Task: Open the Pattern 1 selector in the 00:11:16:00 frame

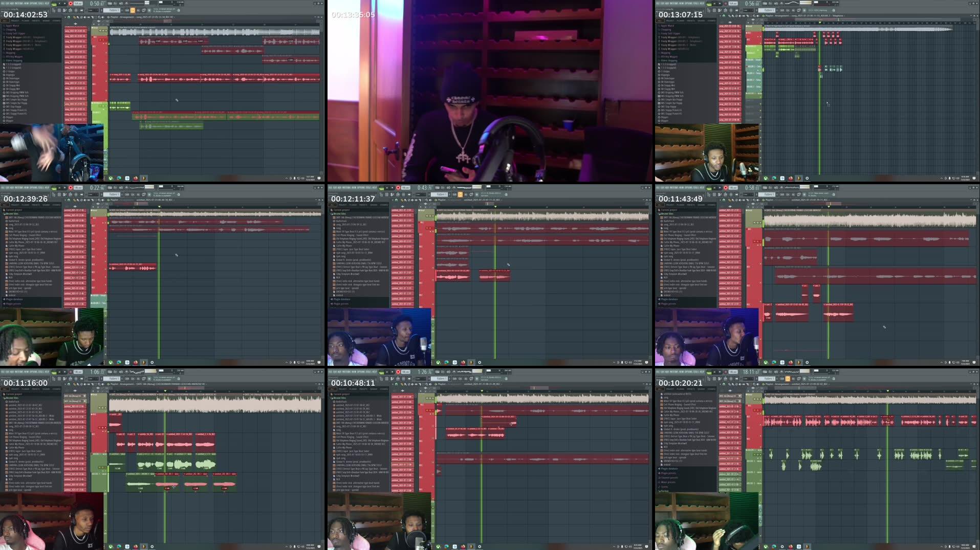Action: (x=112, y=379)
